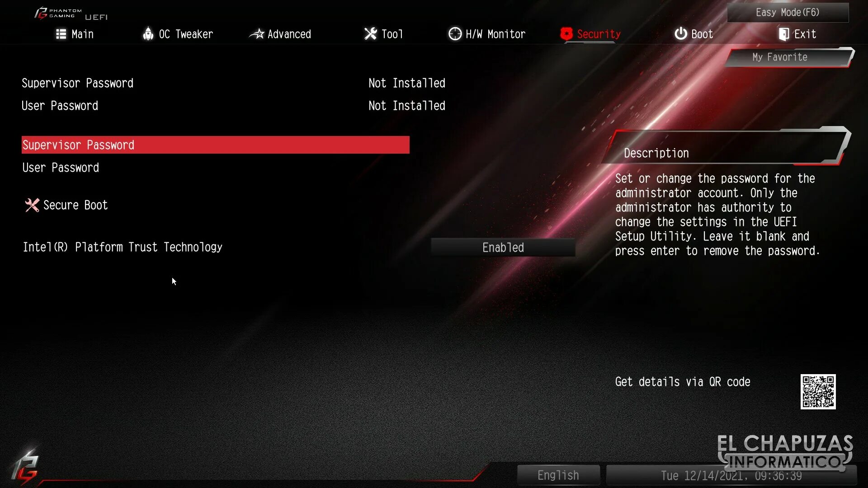Screen dimensions: 868x488
Task: Select User Password option
Action: point(60,168)
